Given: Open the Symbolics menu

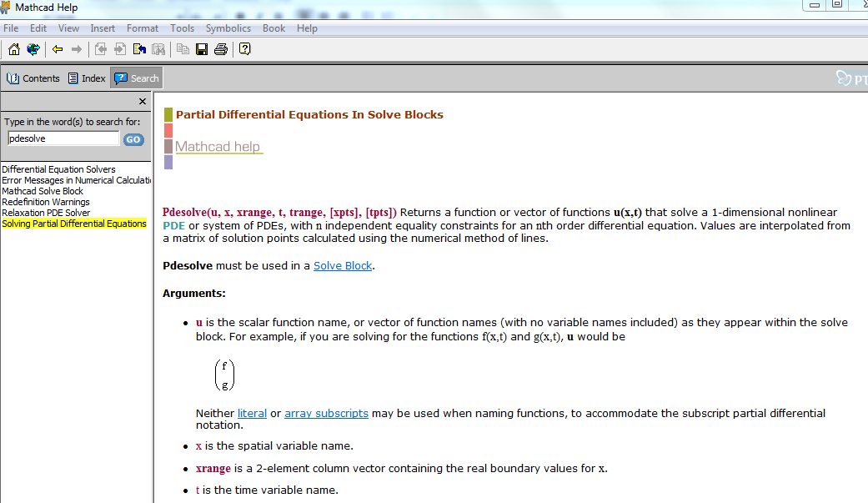Looking at the screenshot, I should pos(228,28).
